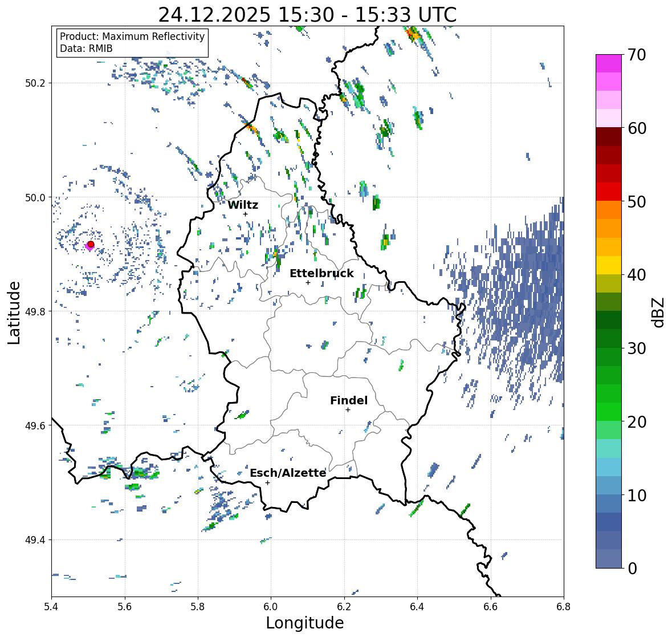Screen dimensions: 672x637
Task: Click the colorbar label 10
Action: coord(637,495)
